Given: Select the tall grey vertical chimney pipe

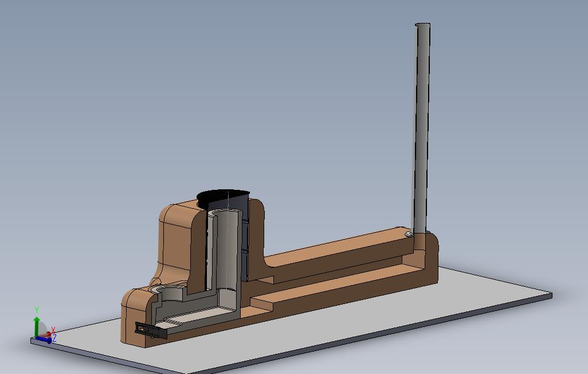Looking at the screenshot, I should tap(421, 130).
